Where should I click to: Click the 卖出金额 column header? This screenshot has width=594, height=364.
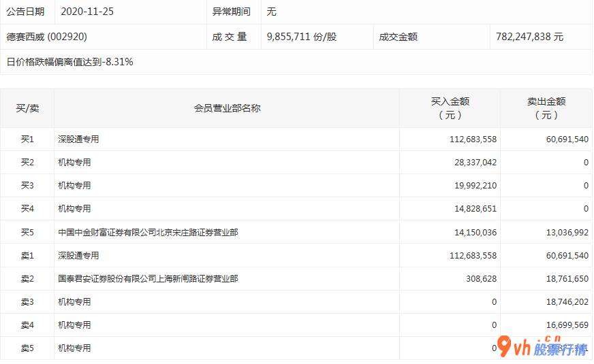[x=546, y=107]
